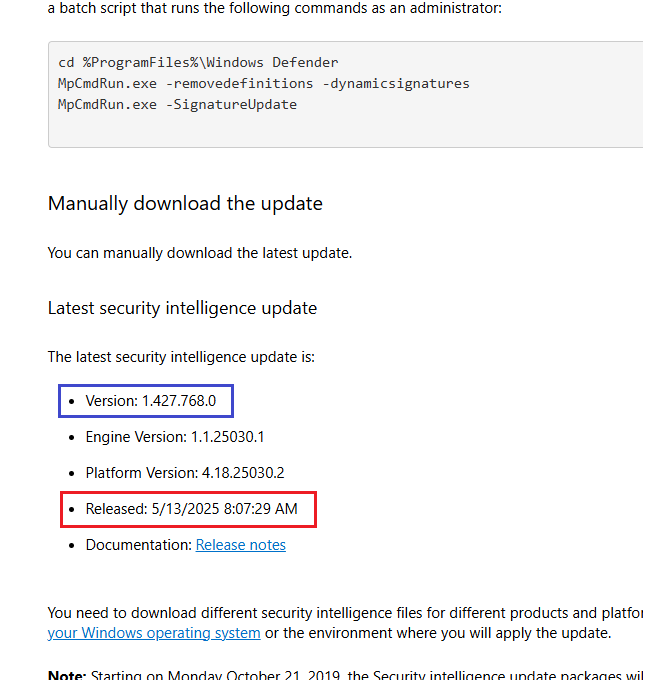Image resolution: width=646 pixels, height=680 pixels.
Task: Click the bold 'Note:' text
Action: (x=67, y=676)
